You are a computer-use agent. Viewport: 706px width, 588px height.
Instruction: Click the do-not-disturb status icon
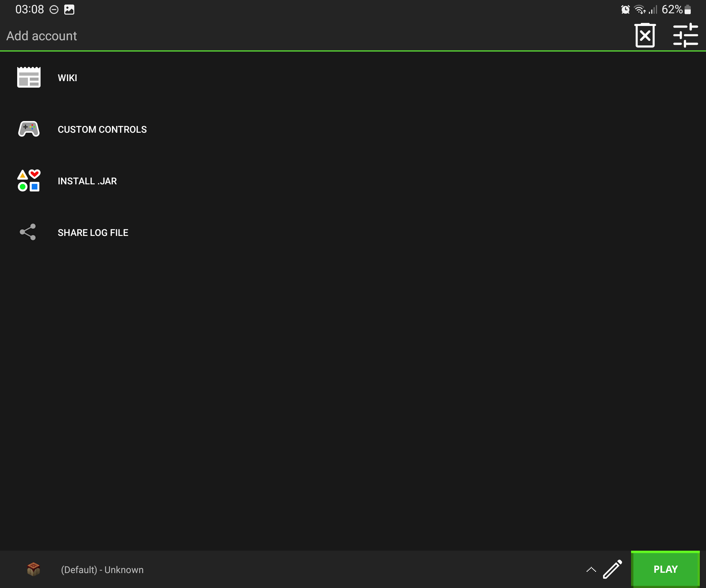[54, 9]
